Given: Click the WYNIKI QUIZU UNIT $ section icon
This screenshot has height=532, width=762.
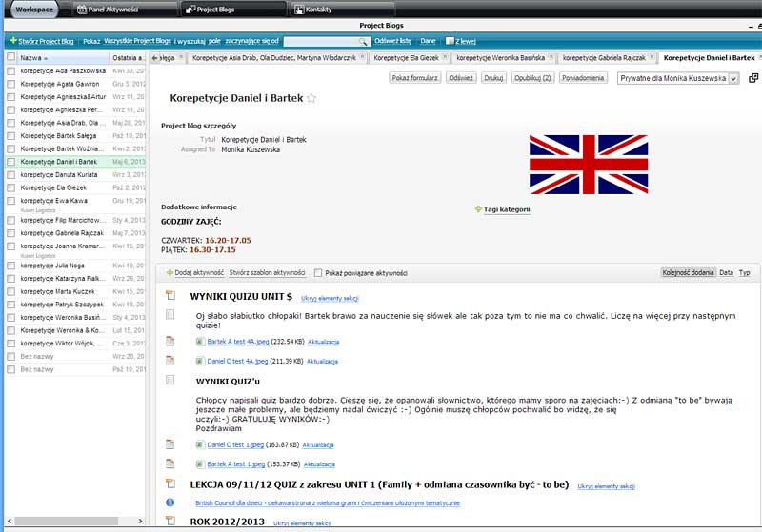Looking at the screenshot, I should (x=170, y=295).
